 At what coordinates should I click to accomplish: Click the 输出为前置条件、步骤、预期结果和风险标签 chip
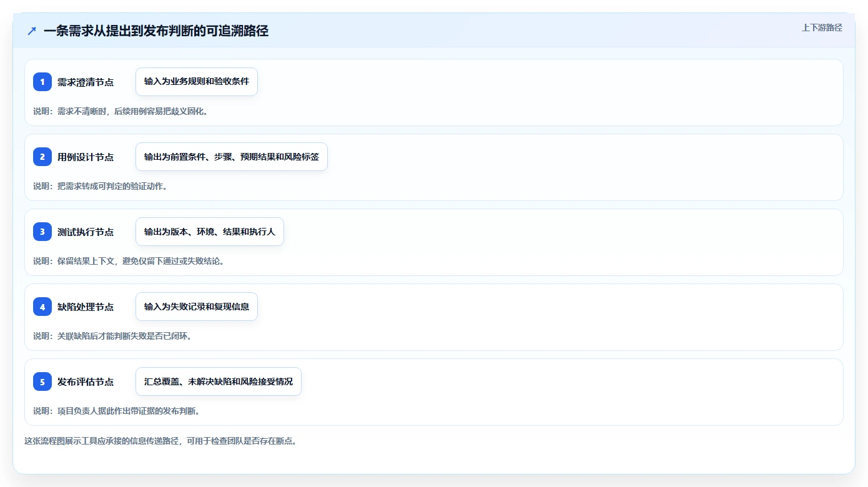232,157
